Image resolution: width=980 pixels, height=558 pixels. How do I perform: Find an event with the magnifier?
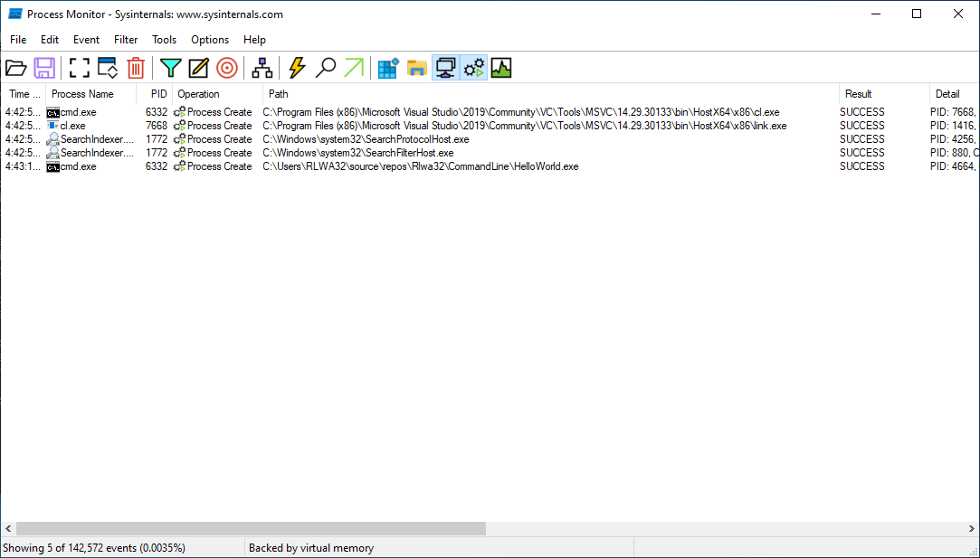326,67
